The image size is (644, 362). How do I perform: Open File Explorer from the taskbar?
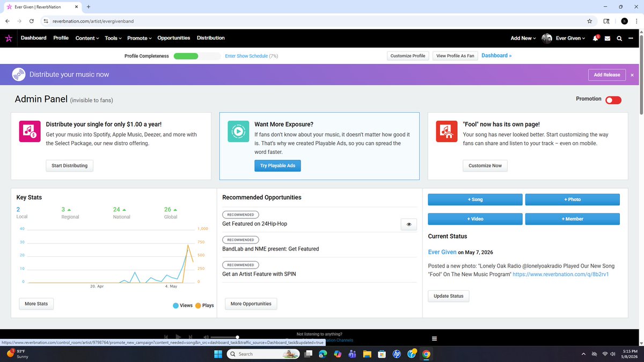pos(367,354)
